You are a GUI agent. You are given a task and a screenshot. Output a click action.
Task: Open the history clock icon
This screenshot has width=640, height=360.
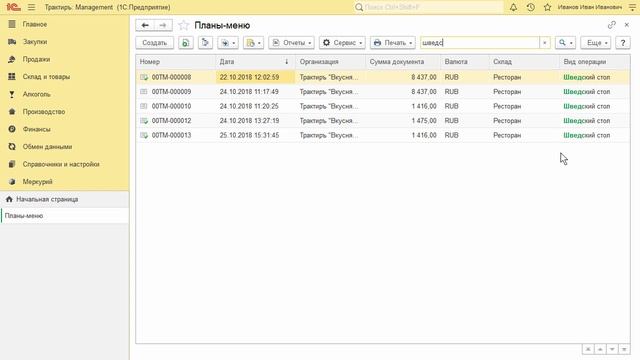pos(531,7)
